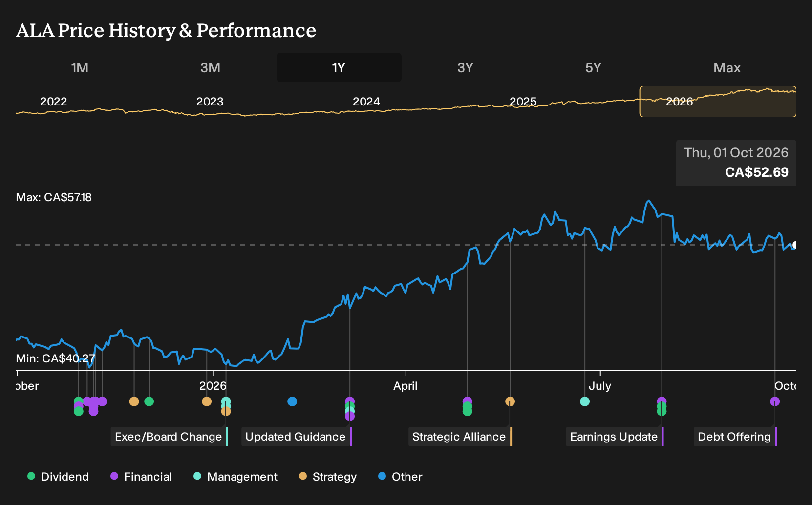Toggle the Management legend filter
Screen dimensions: 812x505
click(x=235, y=477)
